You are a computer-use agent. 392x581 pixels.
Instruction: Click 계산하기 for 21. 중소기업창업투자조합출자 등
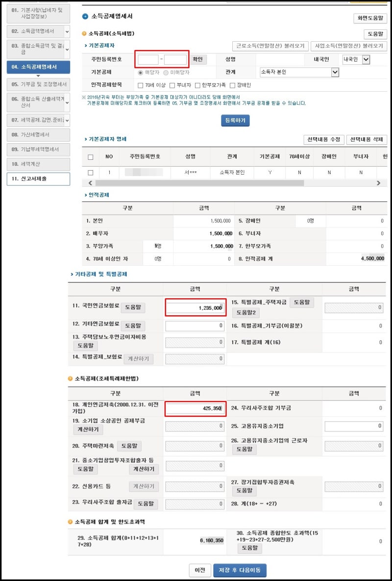click(144, 470)
